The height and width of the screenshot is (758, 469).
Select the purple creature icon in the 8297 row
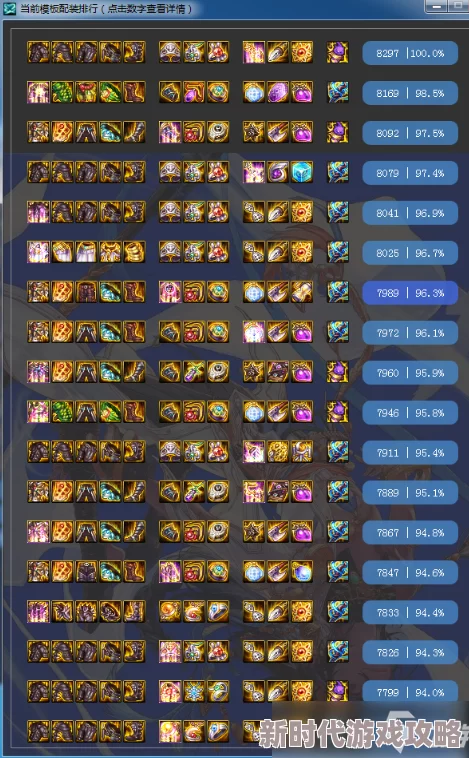click(337, 53)
